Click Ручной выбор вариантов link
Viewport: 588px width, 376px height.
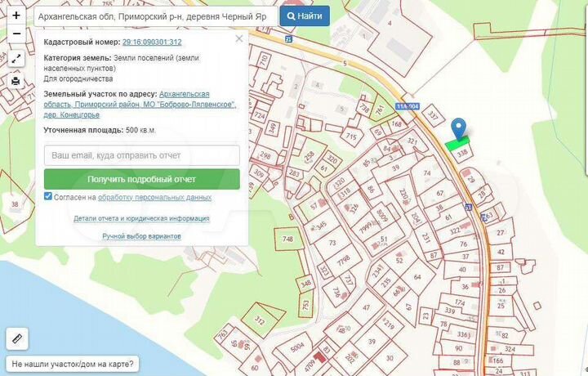[142, 236]
